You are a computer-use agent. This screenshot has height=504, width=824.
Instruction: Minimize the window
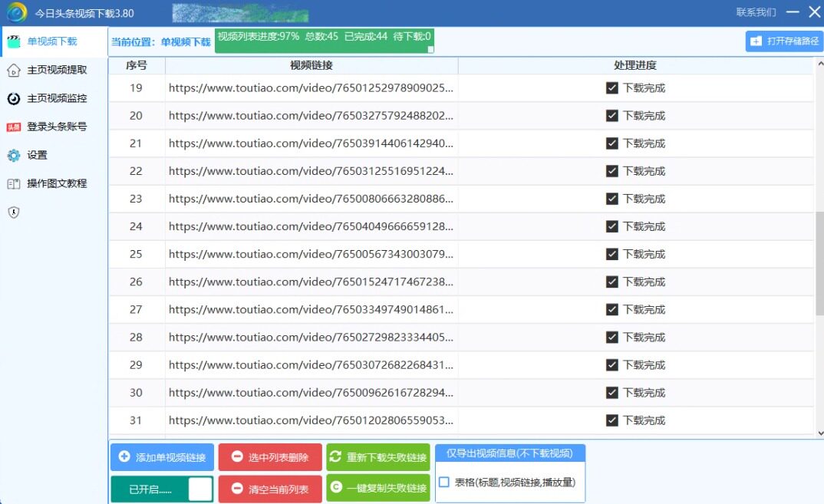click(x=793, y=12)
